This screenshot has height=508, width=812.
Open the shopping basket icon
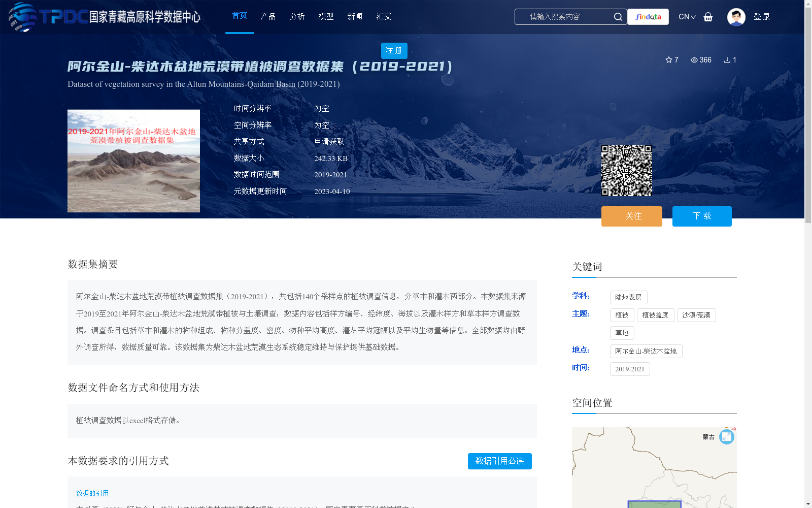708,17
